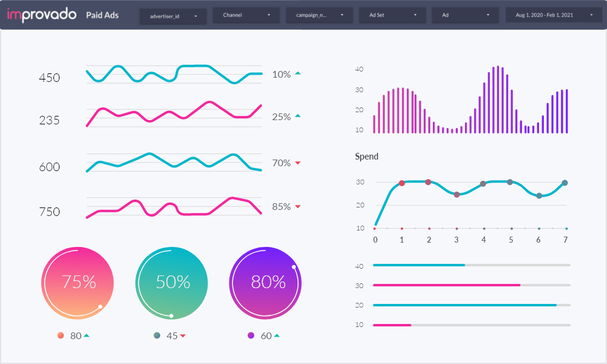Click the orange legend dot beside 80
Screen dimensions: 607x364
[61, 335]
